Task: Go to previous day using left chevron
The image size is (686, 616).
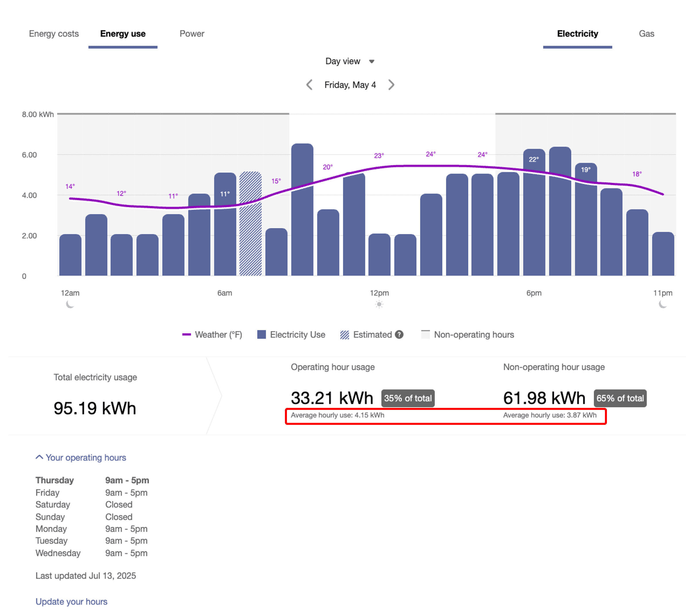Action: [x=309, y=85]
